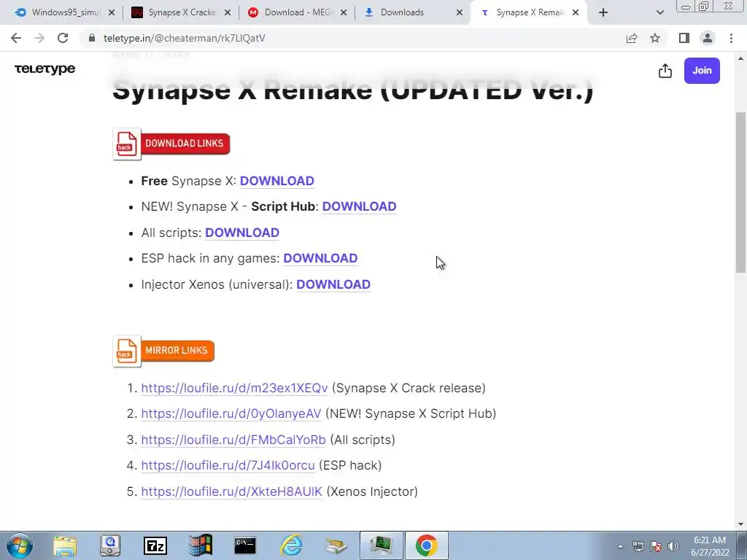Image resolution: width=747 pixels, height=560 pixels.
Task: Click the scrollbar up arrow
Action: (740, 58)
